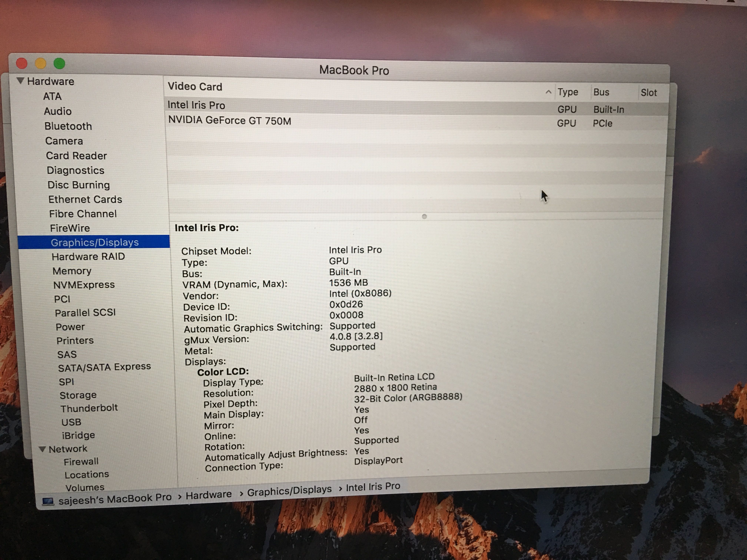Click Device ID value 0x0d26
The height and width of the screenshot is (560, 747).
click(346, 304)
